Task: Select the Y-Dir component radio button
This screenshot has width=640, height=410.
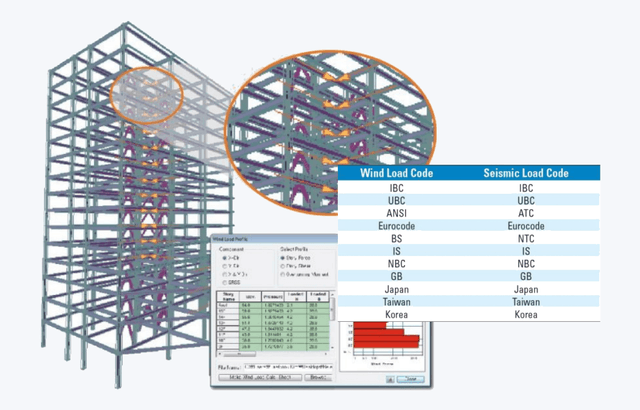Action: [x=224, y=266]
